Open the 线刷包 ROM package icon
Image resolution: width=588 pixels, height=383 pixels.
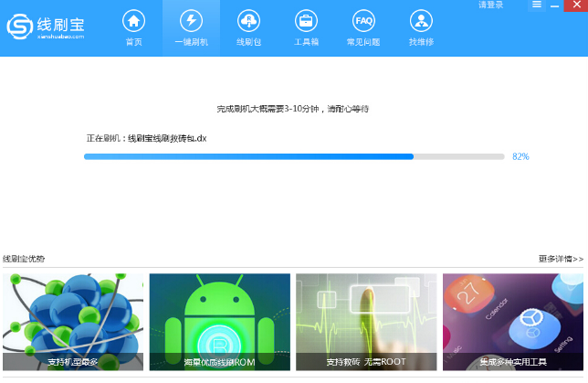(x=248, y=27)
